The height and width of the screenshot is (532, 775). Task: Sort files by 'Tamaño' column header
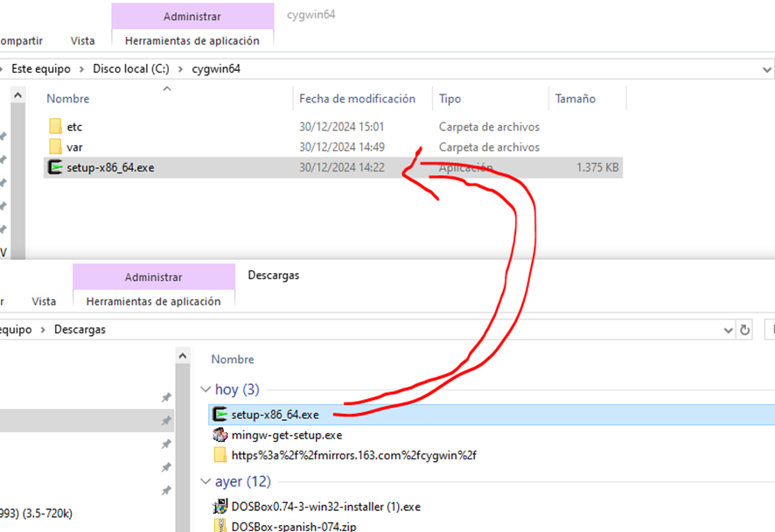click(575, 99)
